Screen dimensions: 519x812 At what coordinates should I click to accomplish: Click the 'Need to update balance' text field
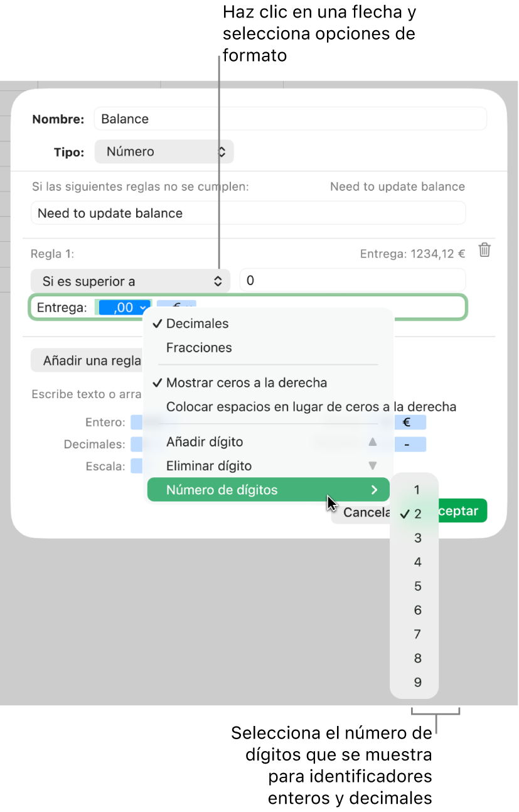tap(249, 213)
